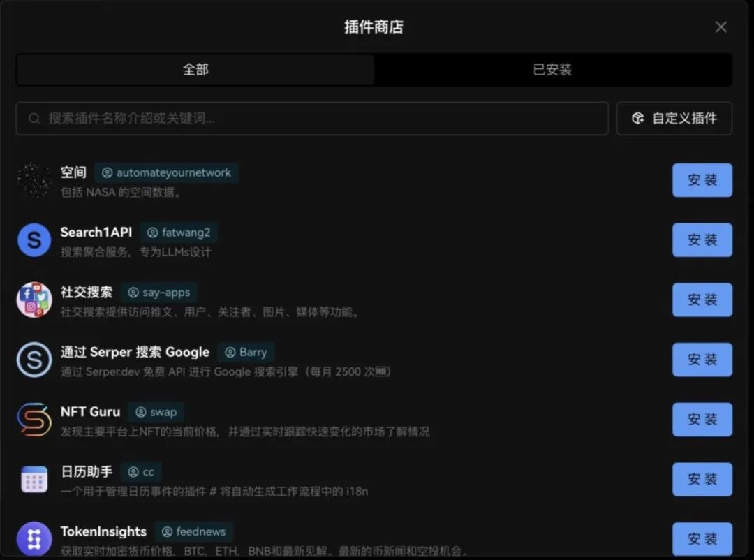Viewport: 754px width, 560px height.
Task: Click the 社交搜索提供访问推文 description
Action: tap(210, 311)
